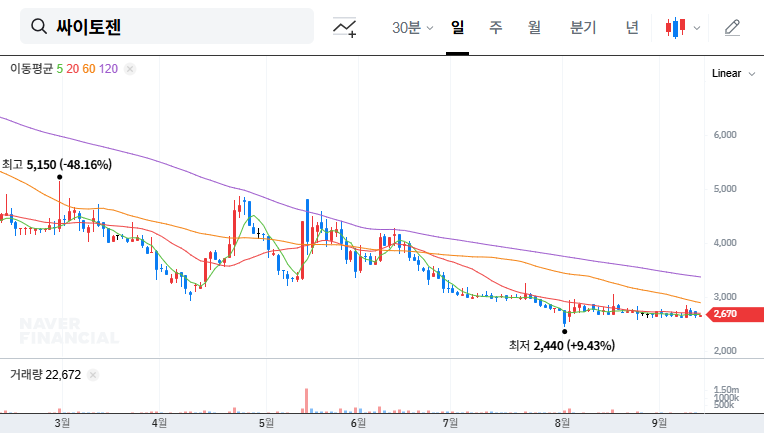
Task: Switch to the 년 yearly tab
Action: (x=632, y=27)
